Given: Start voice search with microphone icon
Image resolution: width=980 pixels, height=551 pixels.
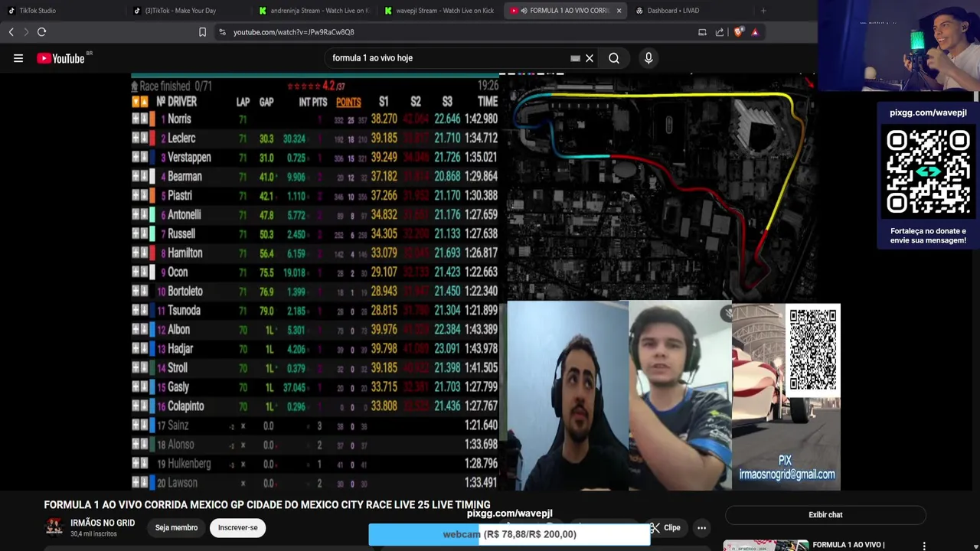Looking at the screenshot, I should point(648,58).
